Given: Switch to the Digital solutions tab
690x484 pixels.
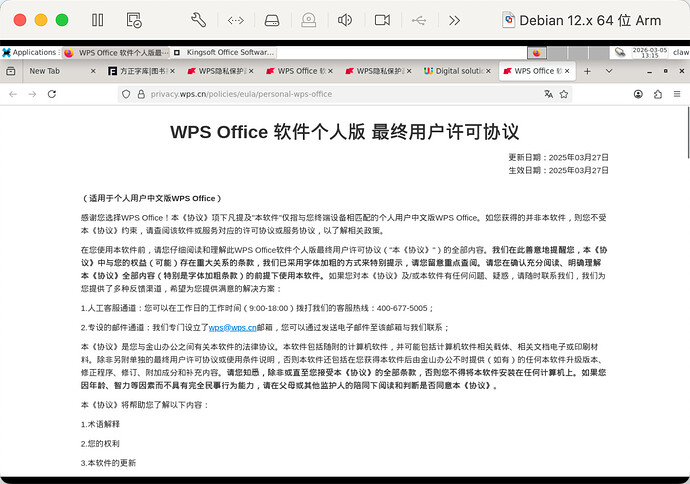Looking at the screenshot, I should [457, 71].
